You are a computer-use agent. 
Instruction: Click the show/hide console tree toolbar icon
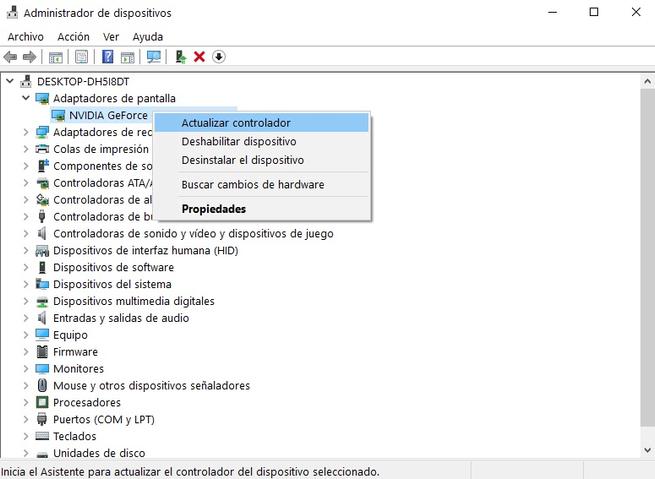[x=56, y=57]
